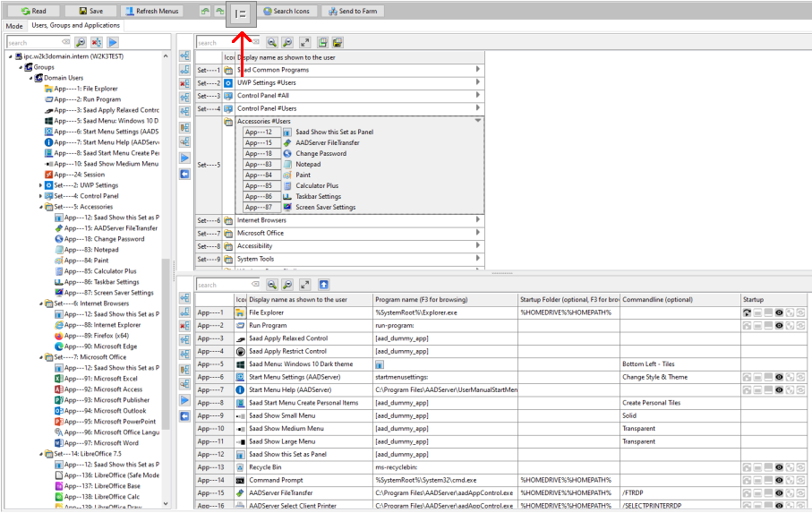812x513 pixels.
Task: Click the Search Icons globe button
Action: [x=286, y=12]
